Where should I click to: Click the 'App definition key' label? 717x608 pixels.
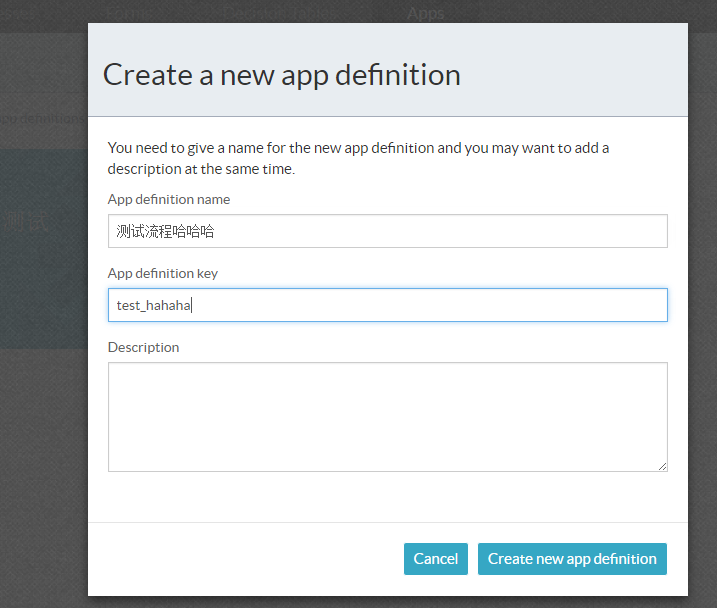pos(162,273)
